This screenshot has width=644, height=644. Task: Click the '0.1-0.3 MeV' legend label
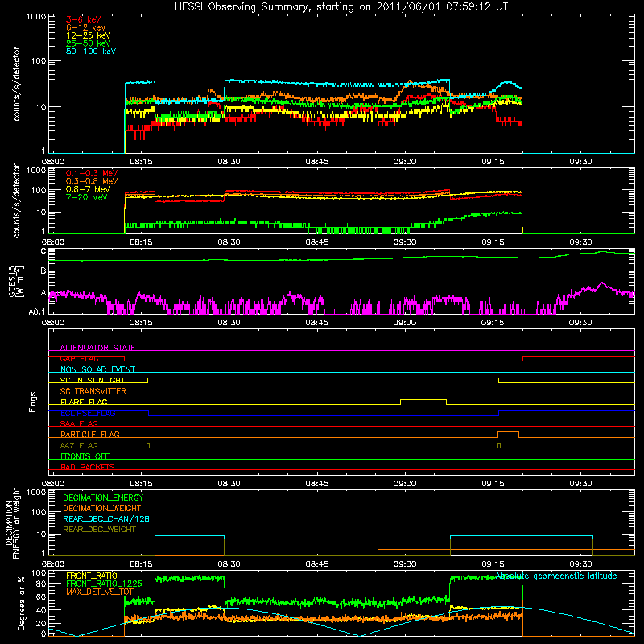(x=92, y=173)
